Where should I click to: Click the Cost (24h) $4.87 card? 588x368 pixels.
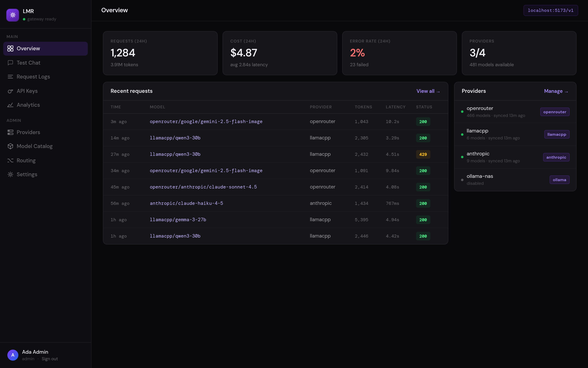coord(280,53)
